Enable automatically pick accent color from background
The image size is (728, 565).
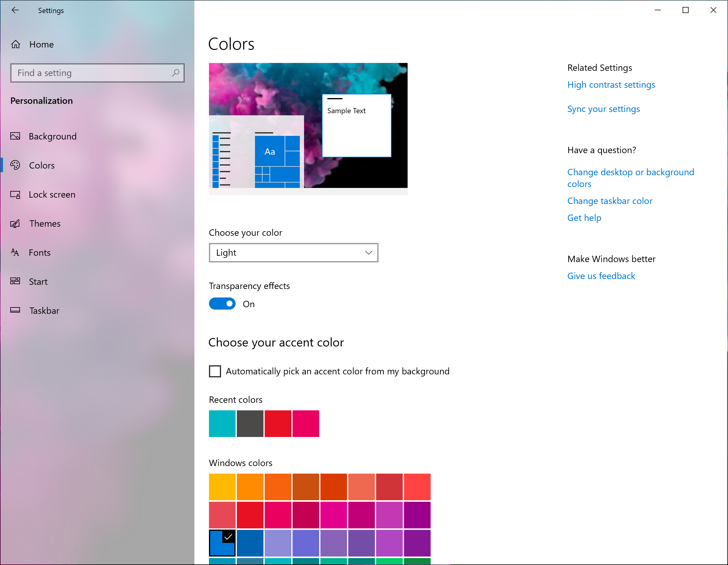click(x=215, y=371)
